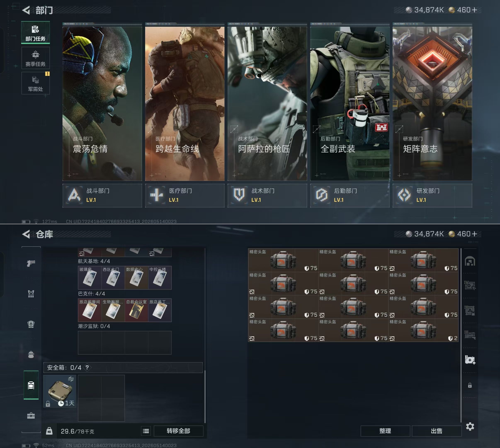This screenshot has width=500, height=448.
Task: Click the 出售 button
Action: 437,431
